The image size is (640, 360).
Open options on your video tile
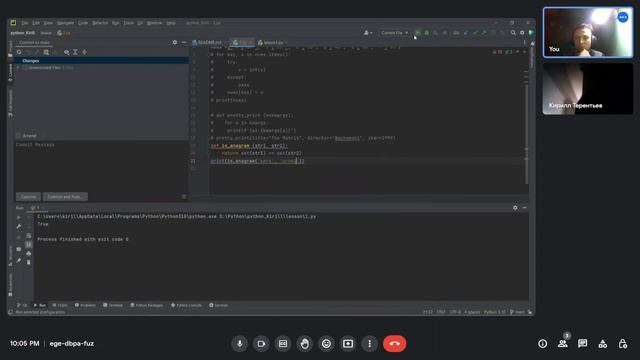click(x=622, y=18)
